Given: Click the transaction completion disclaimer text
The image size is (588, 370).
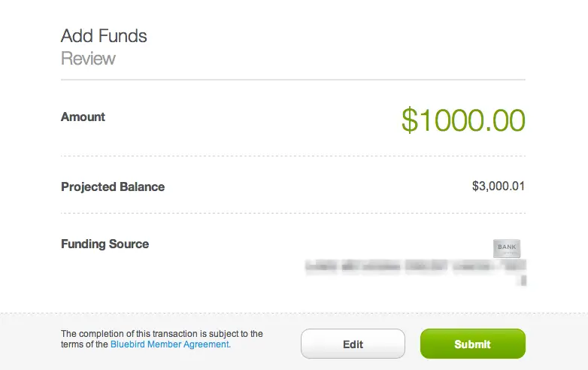Looking at the screenshot, I should click(x=162, y=339).
